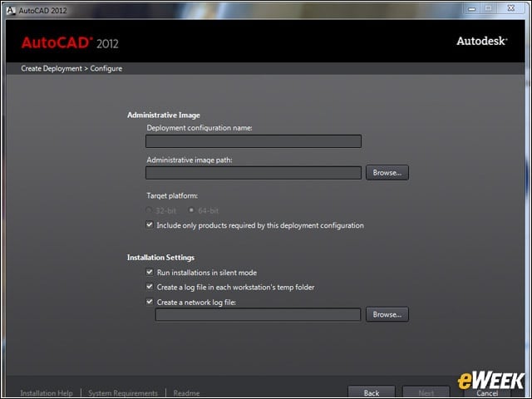Click the Next button
This screenshot has width=532, height=399.
coord(426,392)
